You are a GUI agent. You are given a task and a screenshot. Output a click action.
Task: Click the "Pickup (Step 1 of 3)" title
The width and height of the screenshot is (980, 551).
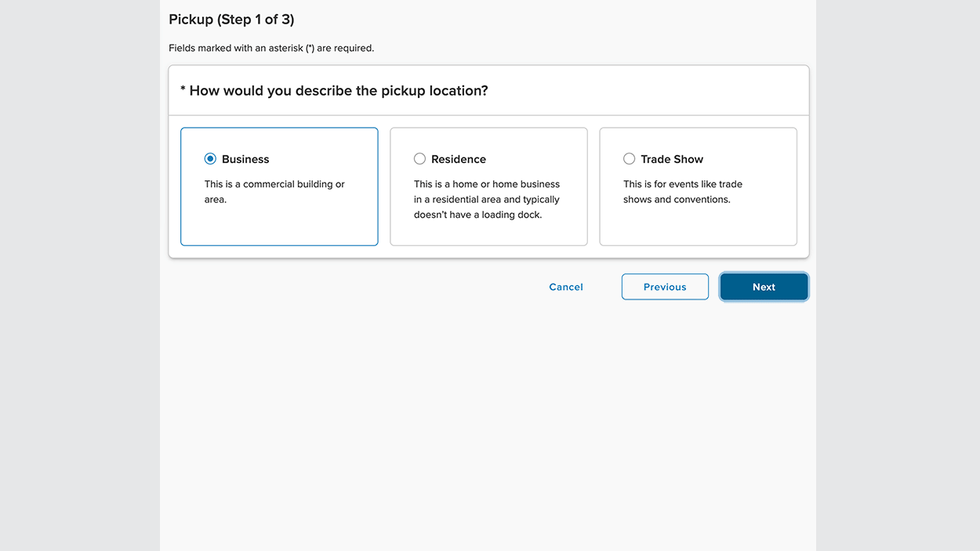[x=231, y=20]
